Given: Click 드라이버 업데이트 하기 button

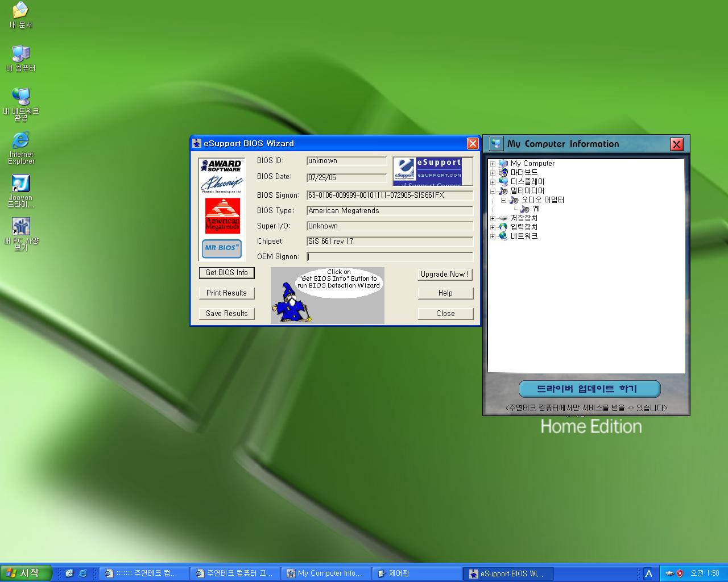Looking at the screenshot, I should pos(589,389).
